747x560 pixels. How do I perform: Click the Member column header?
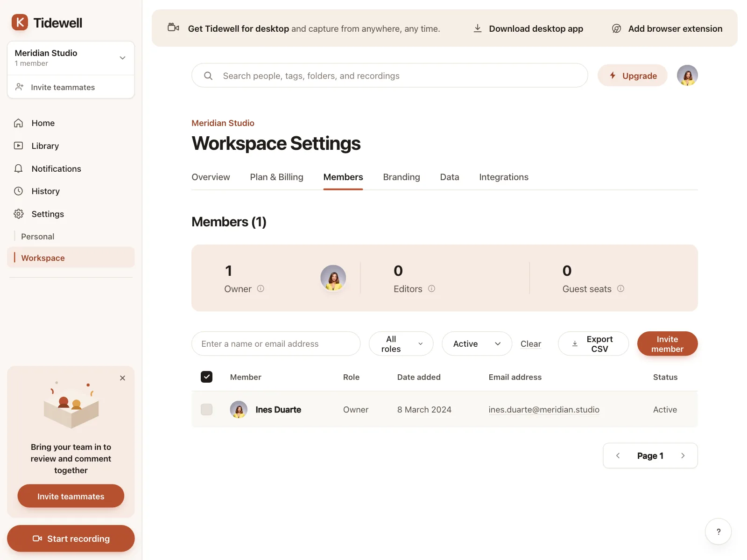(246, 377)
